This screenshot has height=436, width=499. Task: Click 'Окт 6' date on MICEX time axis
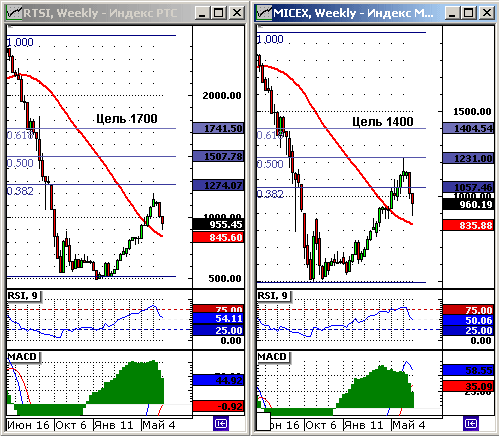321,425
